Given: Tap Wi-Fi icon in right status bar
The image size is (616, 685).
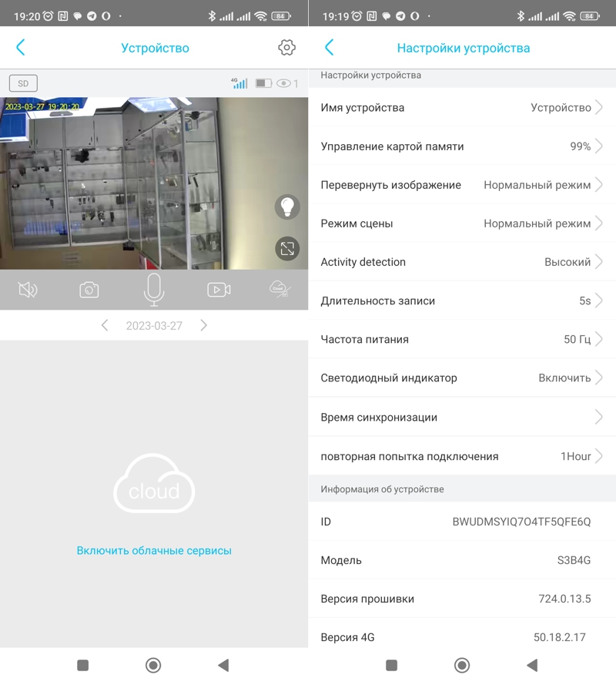Looking at the screenshot, I should [x=569, y=16].
